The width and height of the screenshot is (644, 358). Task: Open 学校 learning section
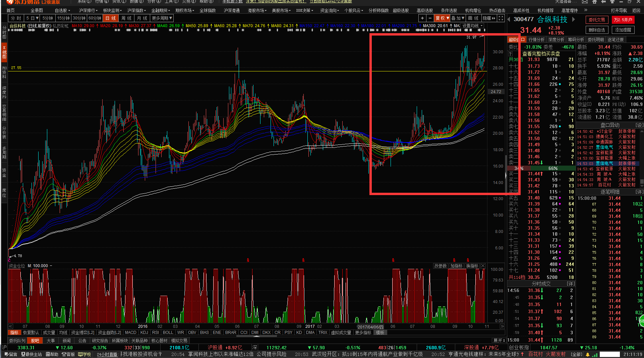(84, 354)
